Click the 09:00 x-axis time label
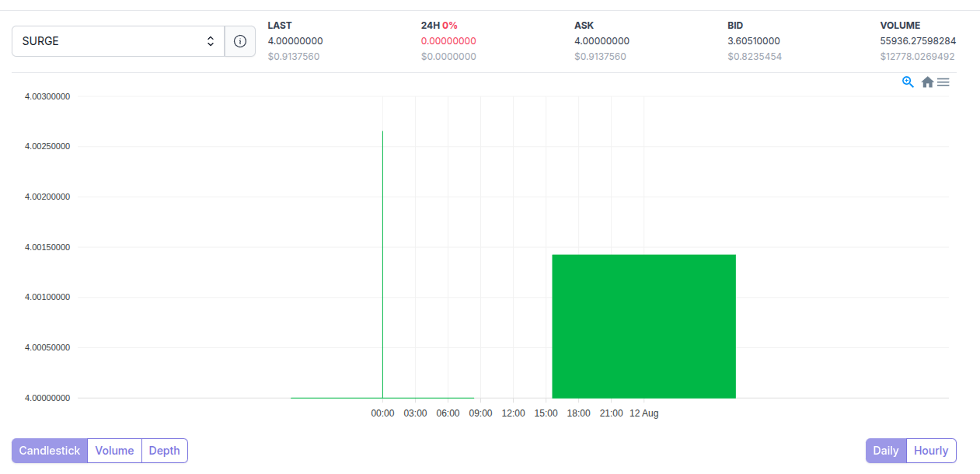Image resolution: width=980 pixels, height=474 pixels. 481,413
